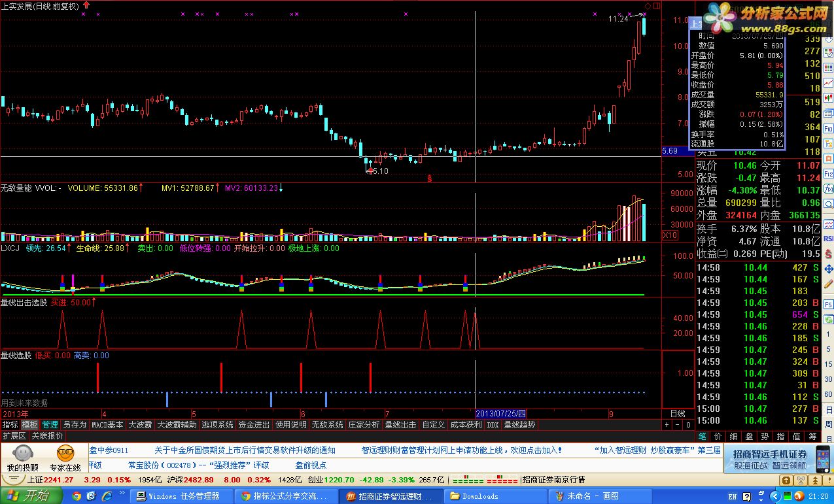The width and height of the screenshot is (834, 504).
Task: Open the 指标 indicator menu tab
Action: (10, 425)
